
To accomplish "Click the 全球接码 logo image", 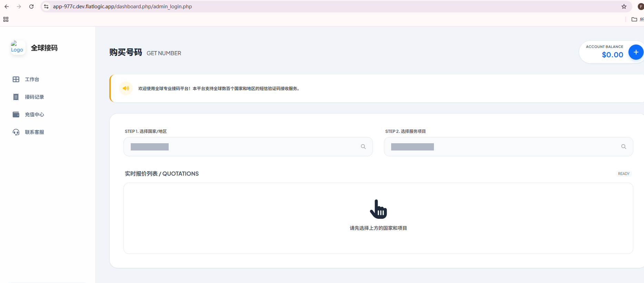I will (17, 47).
